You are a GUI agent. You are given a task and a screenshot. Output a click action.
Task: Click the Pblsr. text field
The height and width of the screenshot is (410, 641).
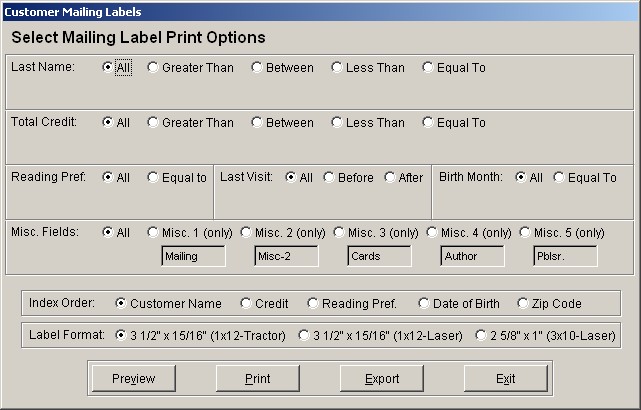tap(565, 256)
